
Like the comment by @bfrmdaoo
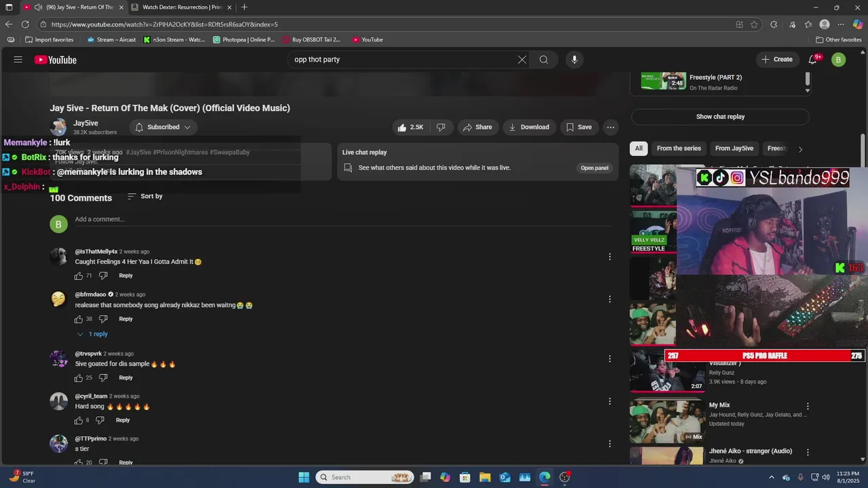(x=79, y=319)
